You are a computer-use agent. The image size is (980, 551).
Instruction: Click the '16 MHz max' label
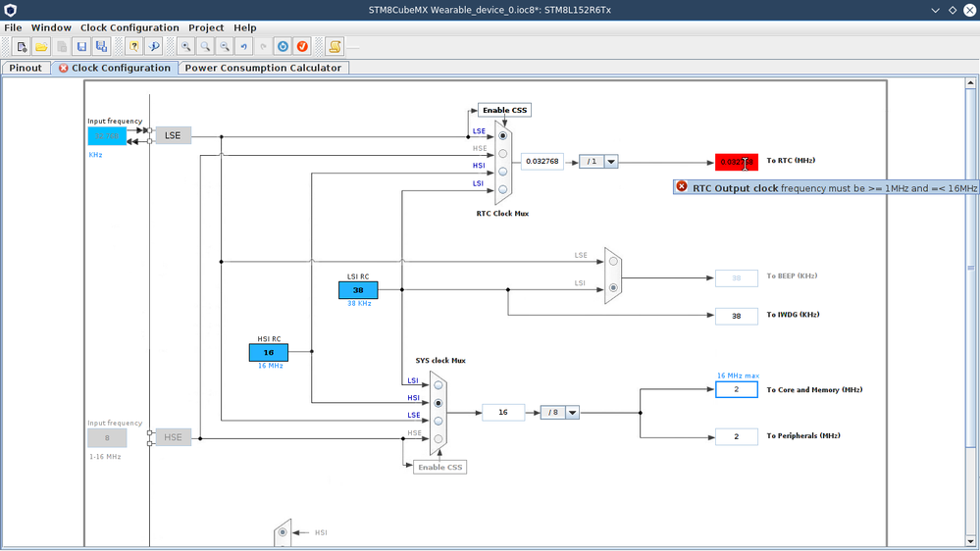(x=738, y=376)
